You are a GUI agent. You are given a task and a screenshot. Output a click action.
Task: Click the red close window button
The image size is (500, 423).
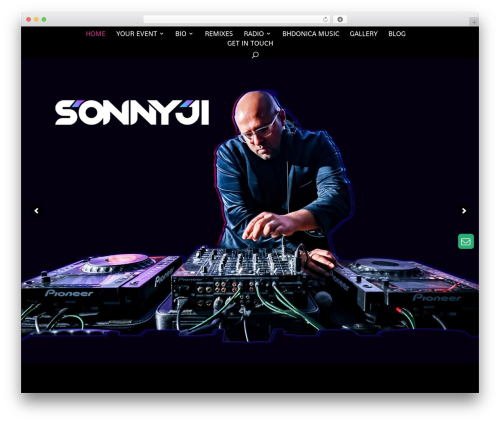[29, 19]
